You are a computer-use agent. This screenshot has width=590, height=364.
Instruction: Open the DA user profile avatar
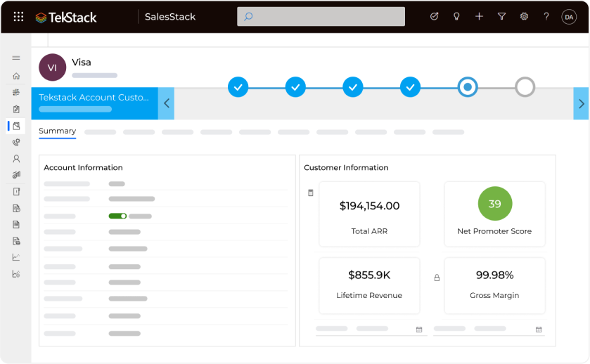(569, 17)
